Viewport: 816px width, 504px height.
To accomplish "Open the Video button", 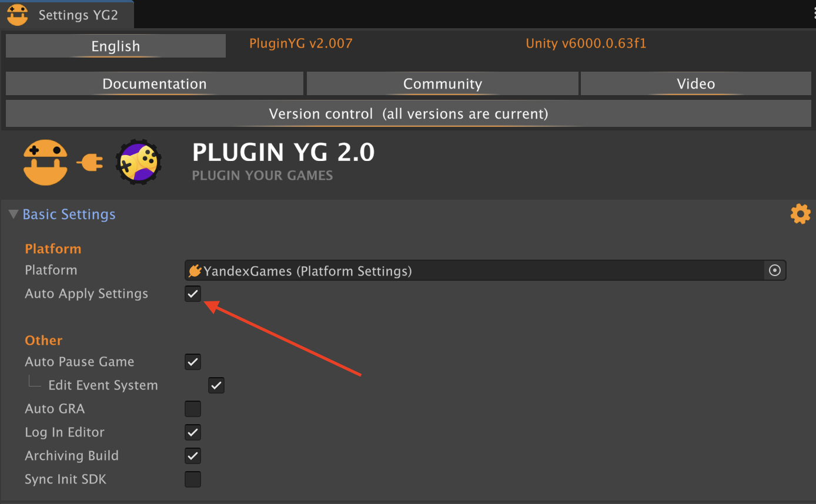I will pyautogui.click(x=696, y=83).
